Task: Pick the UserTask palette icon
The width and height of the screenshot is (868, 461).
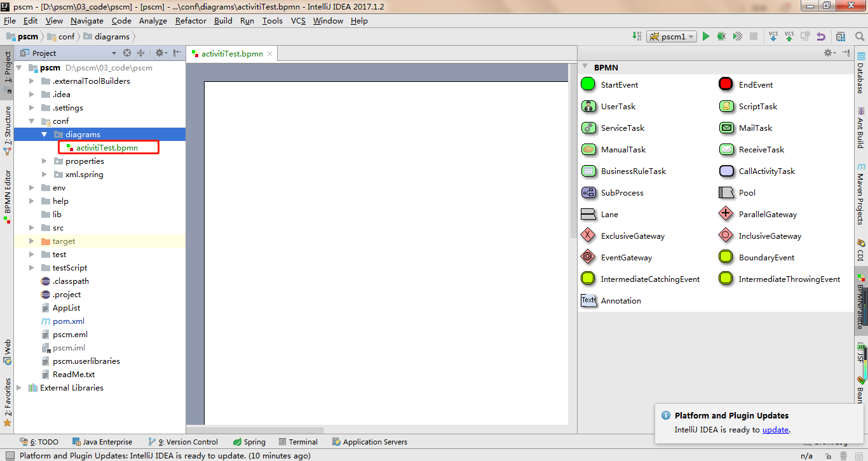Action: click(x=588, y=106)
